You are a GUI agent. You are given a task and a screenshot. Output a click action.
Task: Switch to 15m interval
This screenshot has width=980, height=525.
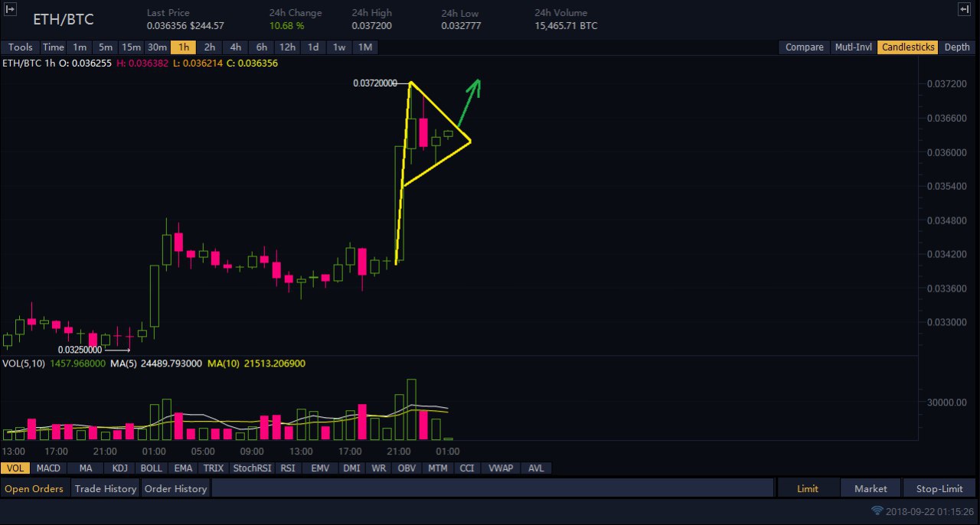(132, 47)
